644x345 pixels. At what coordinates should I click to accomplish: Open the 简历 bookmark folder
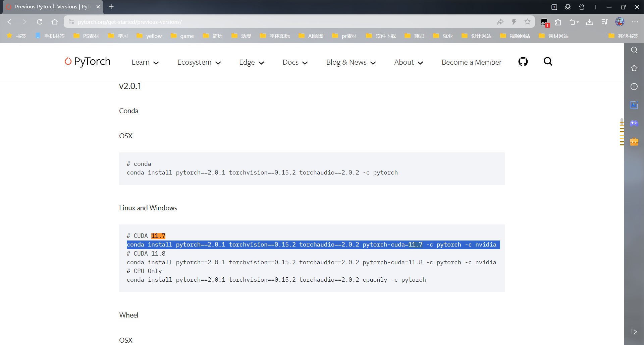213,36
